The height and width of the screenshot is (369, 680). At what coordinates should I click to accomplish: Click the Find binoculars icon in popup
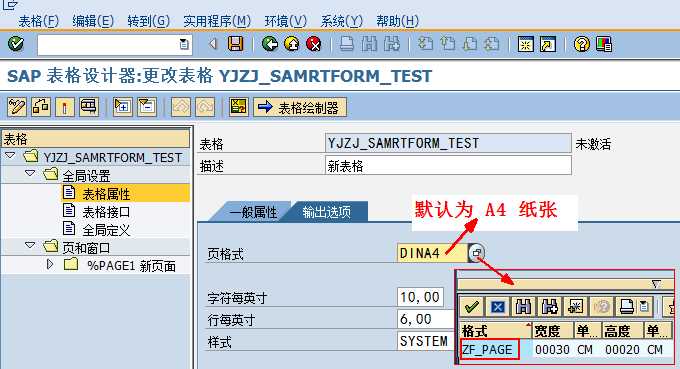point(523,307)
